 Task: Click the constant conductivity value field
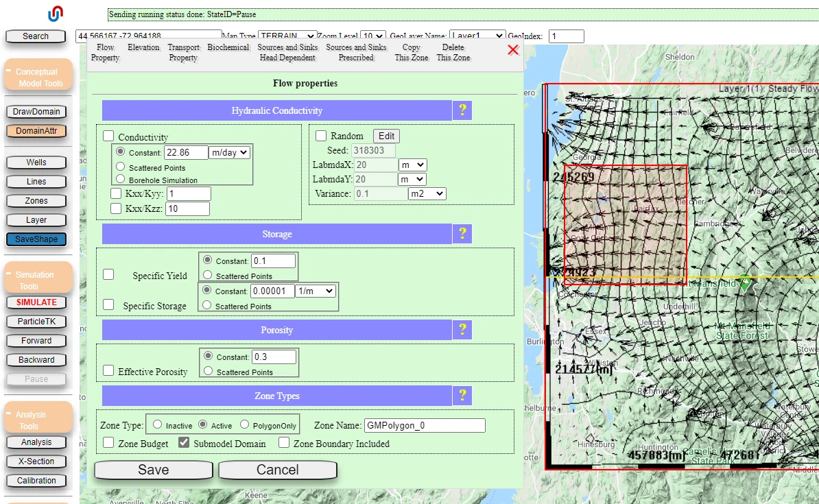(186, 152)
